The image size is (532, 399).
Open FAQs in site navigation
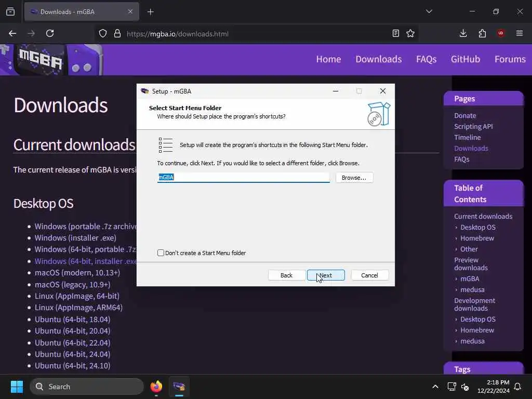pos(426,59)
